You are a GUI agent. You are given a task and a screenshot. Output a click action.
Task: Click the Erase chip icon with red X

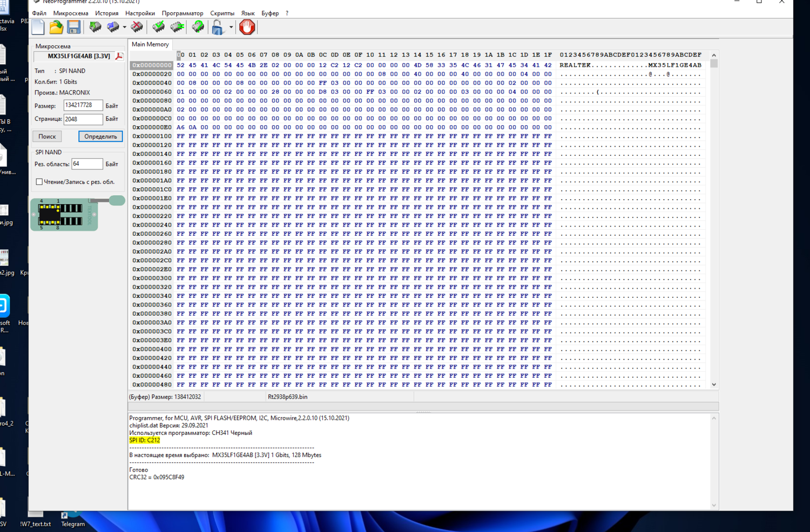137,27
